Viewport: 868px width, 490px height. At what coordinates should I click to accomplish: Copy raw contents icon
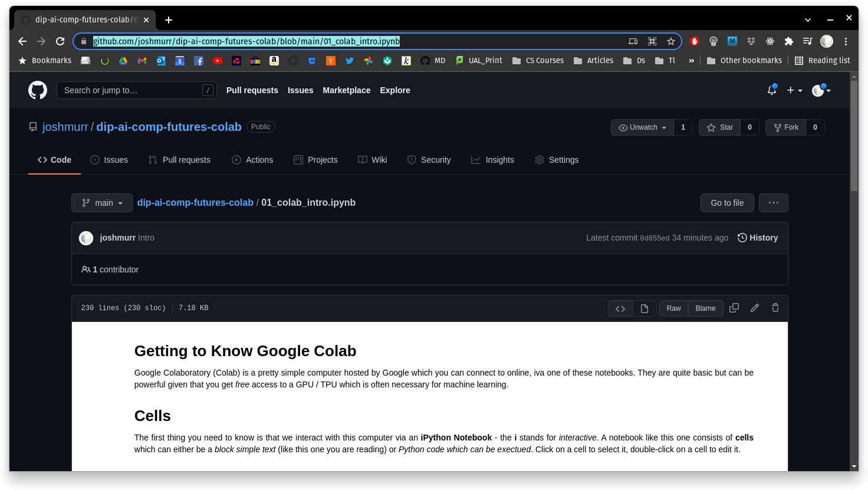(734, 308)
